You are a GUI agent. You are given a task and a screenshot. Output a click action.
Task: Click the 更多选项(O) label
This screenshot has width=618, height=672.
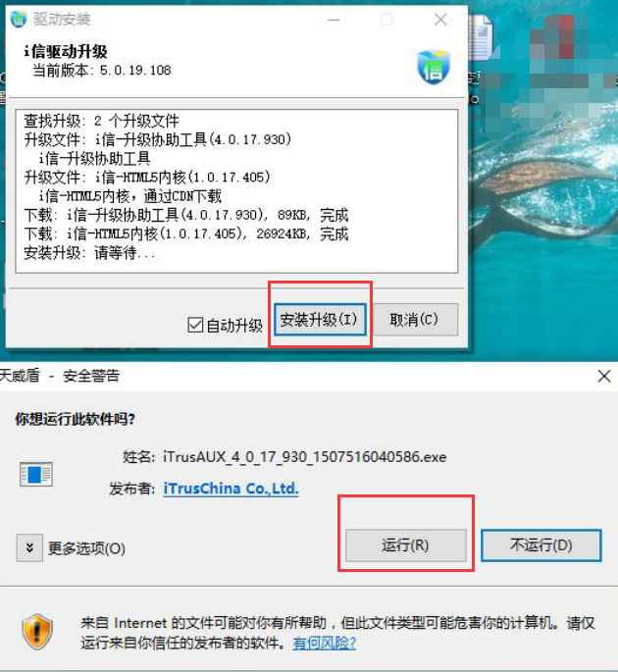tap(86, 548)
